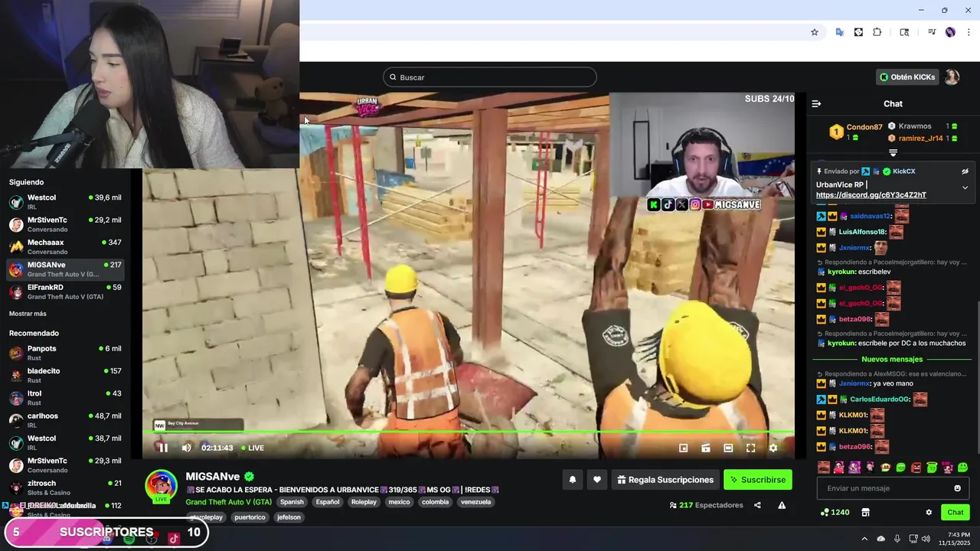980x551 pixels.
Task: Follow channel with heart icon
Action: click(597, 480)
